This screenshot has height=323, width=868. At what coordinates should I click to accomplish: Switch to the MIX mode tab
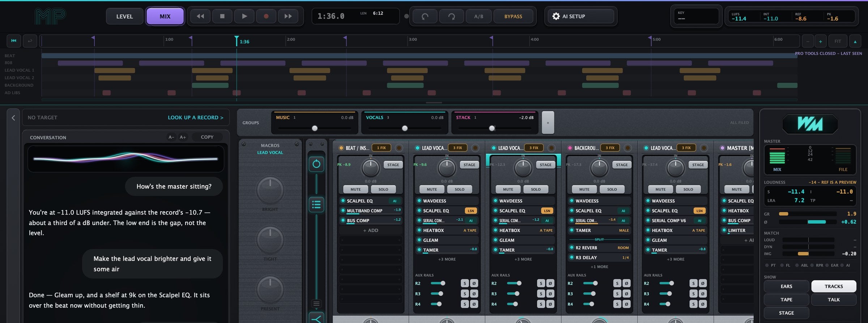click(x=165, y=16)
